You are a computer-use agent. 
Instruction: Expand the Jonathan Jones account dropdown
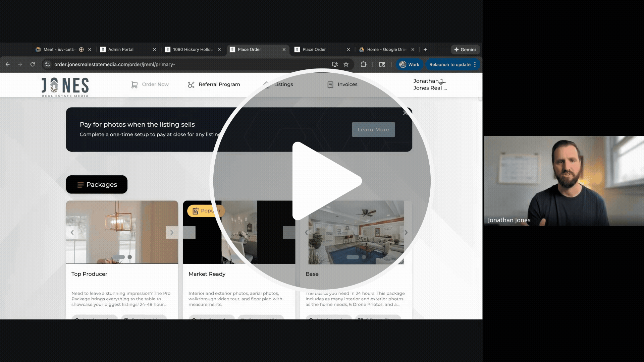(441, 83)
